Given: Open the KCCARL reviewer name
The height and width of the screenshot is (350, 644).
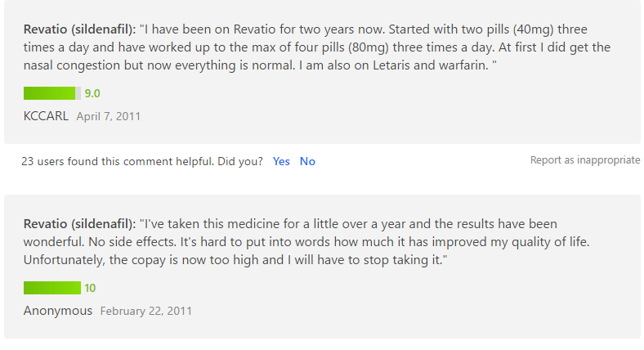Looking at the screenshot, I should pos(46,116).
